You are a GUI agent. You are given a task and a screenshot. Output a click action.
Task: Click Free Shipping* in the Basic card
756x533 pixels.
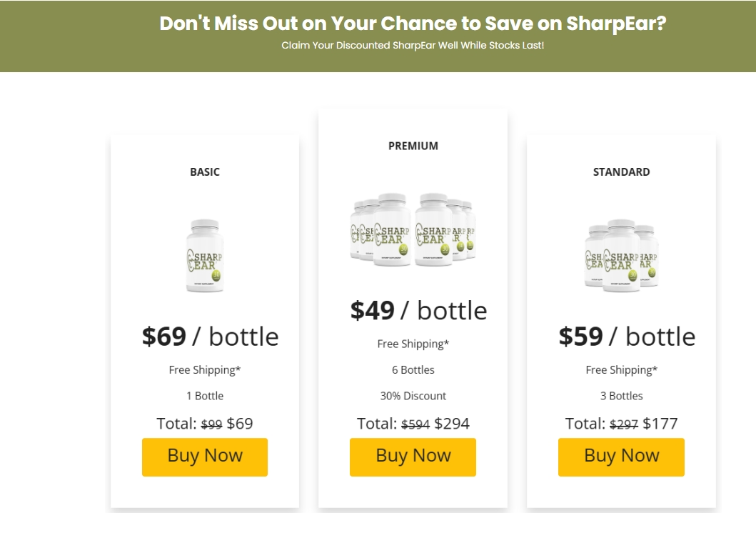tap(205, 369)
